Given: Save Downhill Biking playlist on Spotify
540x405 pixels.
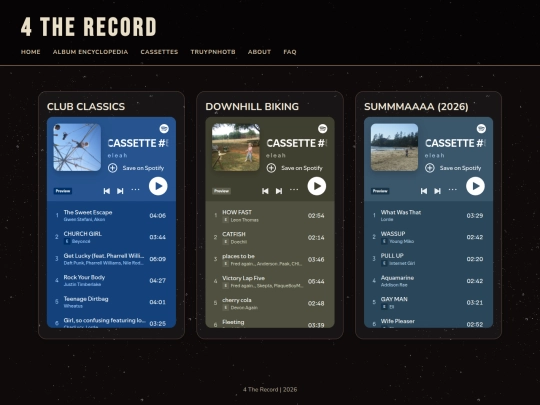Looking at the screenshot, I should pos(294,168).
